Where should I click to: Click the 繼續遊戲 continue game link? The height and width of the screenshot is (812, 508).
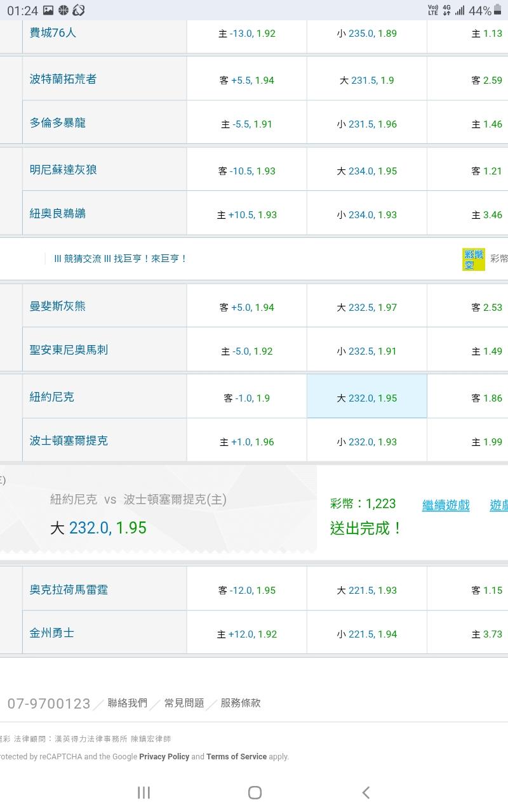[446, 505]
